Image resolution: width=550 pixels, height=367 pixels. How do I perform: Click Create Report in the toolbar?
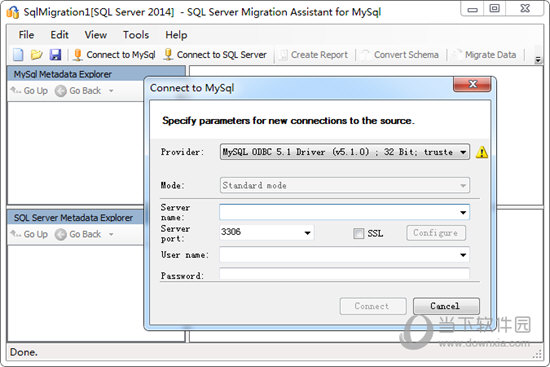314,55
